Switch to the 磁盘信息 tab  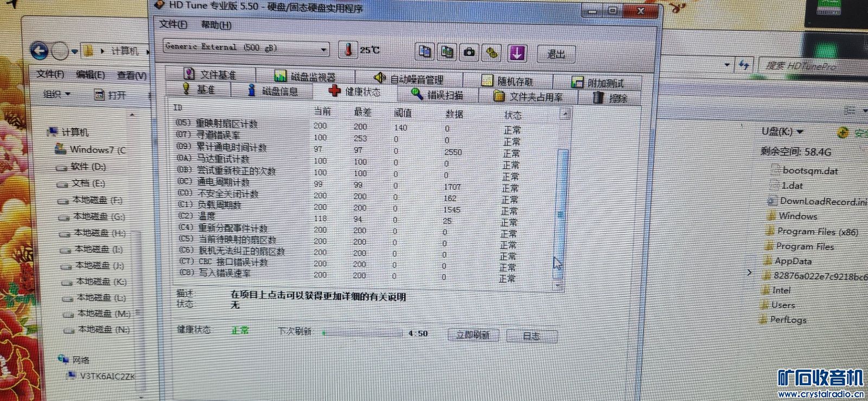click(x=273, y=91)
